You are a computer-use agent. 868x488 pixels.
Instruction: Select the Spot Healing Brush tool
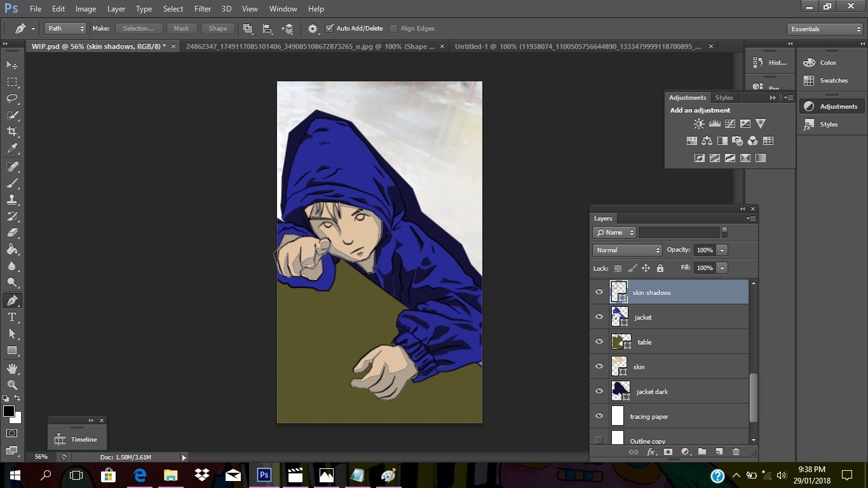(x=12, y=166)
